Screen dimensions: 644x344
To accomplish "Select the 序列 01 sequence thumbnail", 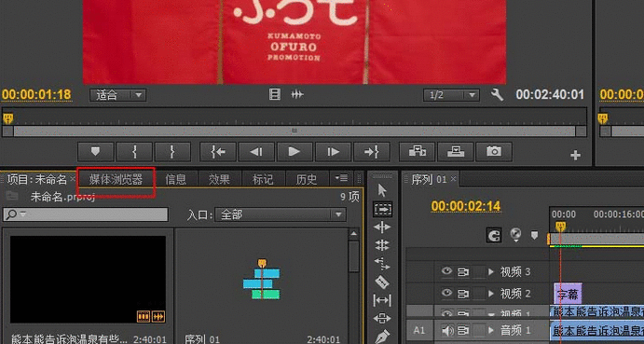I will coord(262,279).
